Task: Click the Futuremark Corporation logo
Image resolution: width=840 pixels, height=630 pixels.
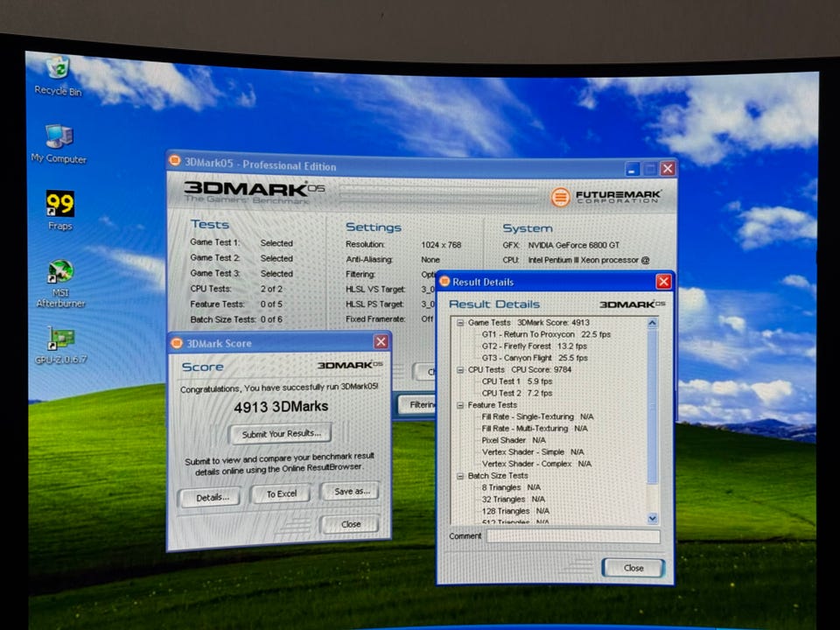Action: pos(605,197)
